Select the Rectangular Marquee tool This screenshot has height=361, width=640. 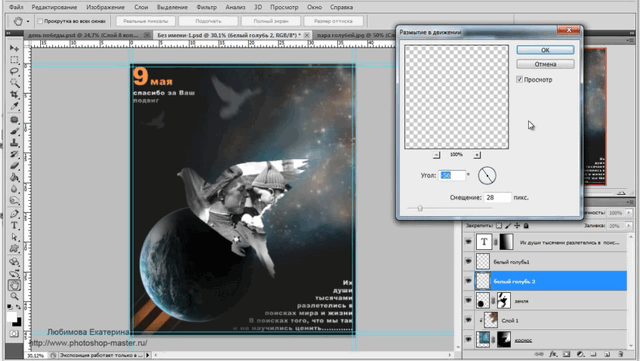click(14, 60)
